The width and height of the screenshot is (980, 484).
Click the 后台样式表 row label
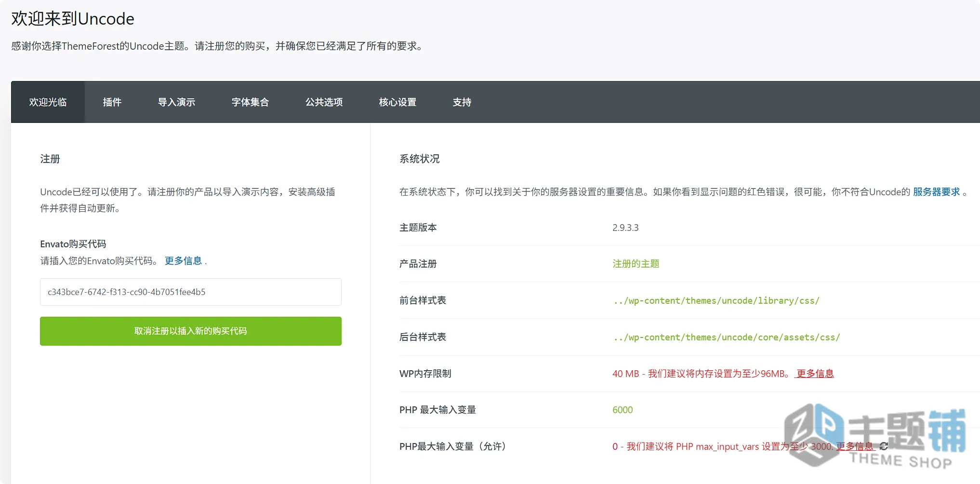pyautogui.click(x=423, y=337)
